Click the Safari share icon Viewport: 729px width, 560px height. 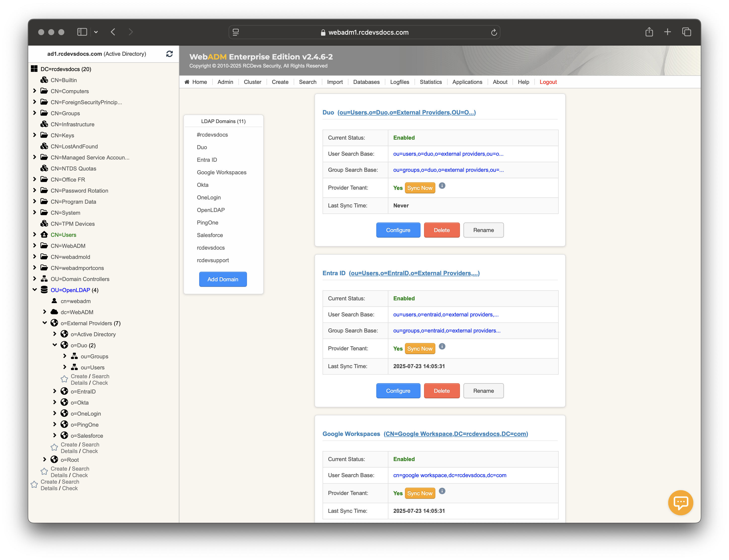(649, 32)
